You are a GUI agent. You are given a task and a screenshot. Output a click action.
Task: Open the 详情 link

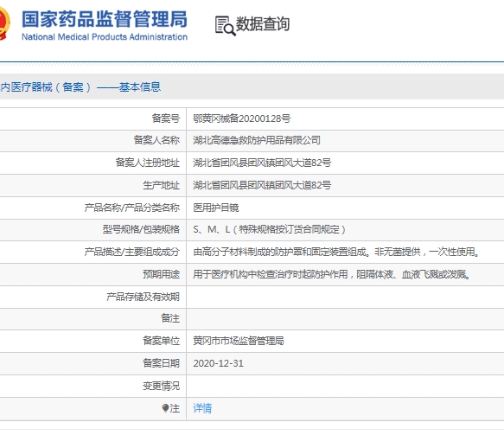[x=202, y=408]
